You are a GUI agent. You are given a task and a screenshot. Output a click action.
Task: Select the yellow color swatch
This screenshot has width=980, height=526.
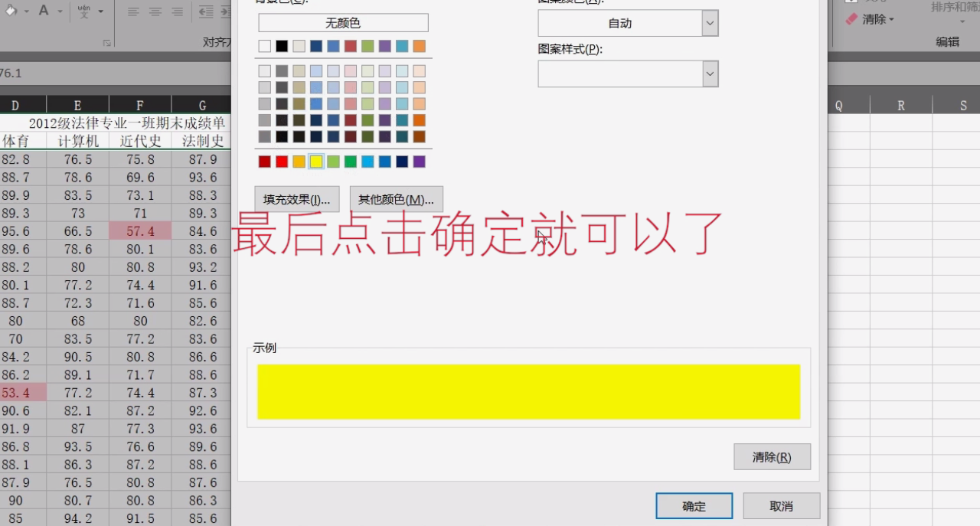click(316, 161)
